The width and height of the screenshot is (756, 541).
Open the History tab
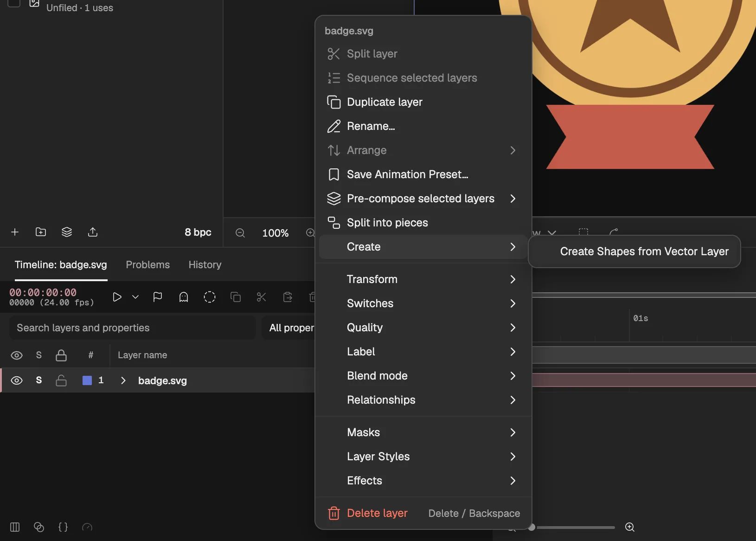pos(205,264)
